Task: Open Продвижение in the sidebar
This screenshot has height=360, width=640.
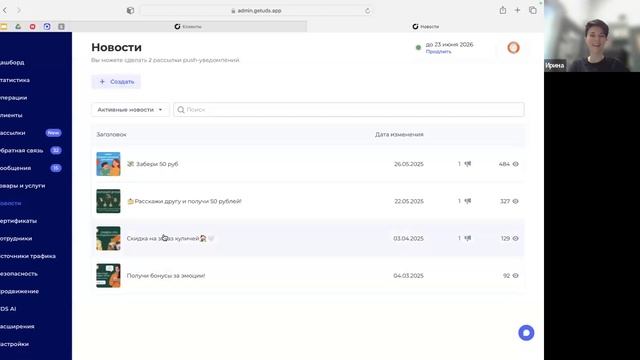Action: click(20, 291)
